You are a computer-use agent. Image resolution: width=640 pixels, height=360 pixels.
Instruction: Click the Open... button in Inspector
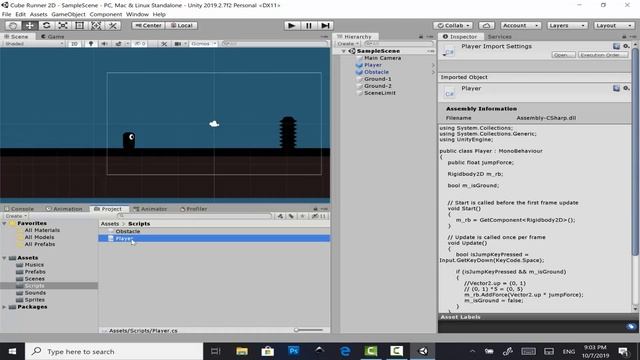[x=564, y=55]
